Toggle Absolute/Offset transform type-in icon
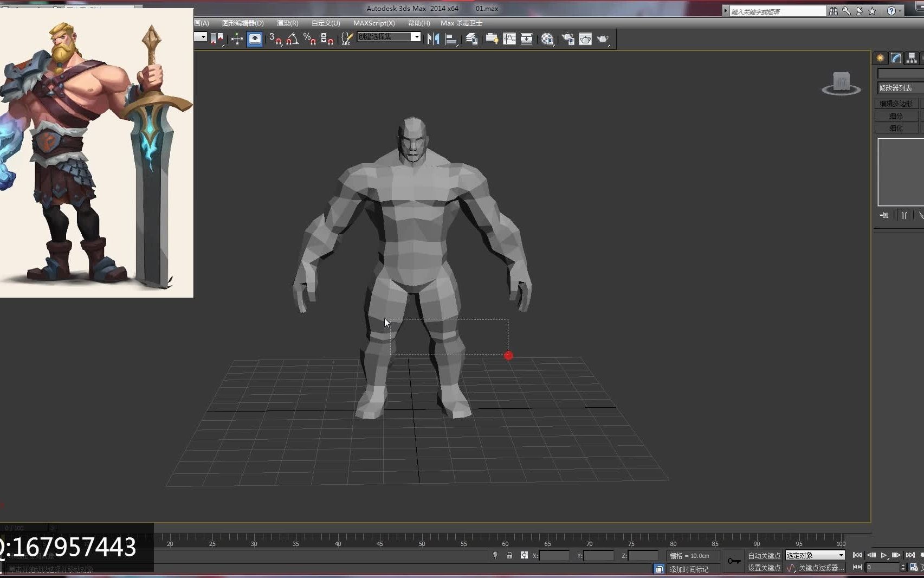Image resolution: width=924 pixels, height=578 pixels. point(524,555)
